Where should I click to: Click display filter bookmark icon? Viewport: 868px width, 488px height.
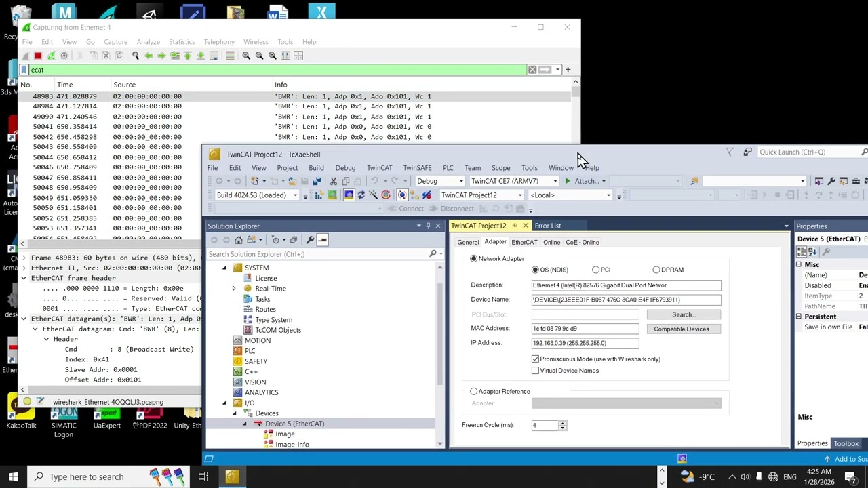point(24,70)
